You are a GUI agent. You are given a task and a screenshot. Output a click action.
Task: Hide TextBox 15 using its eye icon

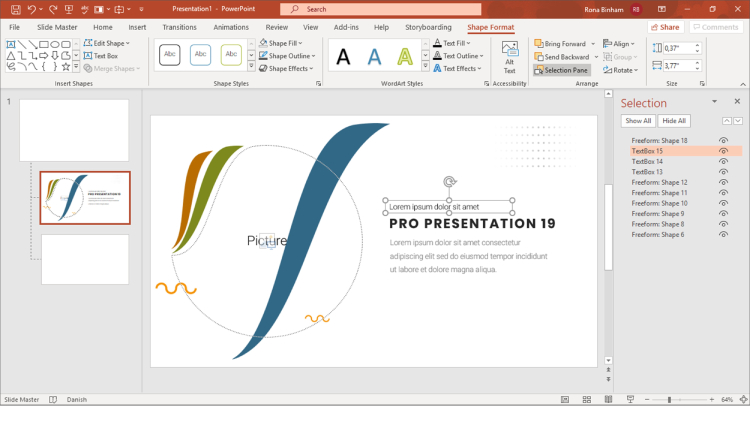pos(724,151)
